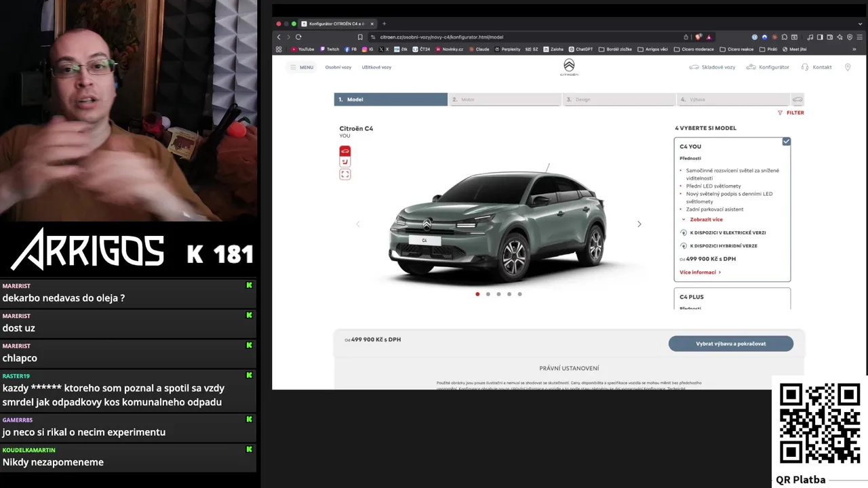Open Skladové vozy link

point(712,67)
